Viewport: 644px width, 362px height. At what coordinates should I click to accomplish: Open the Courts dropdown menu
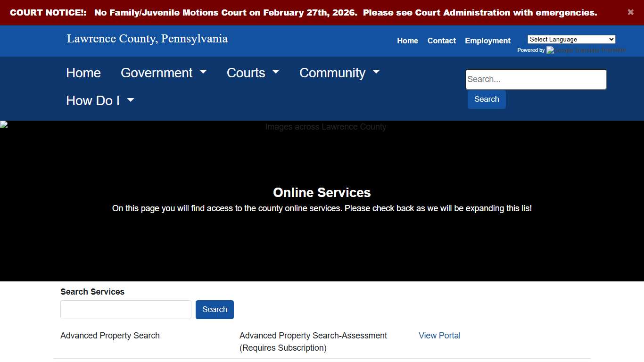pyautogui.click(x=253, y=73)
